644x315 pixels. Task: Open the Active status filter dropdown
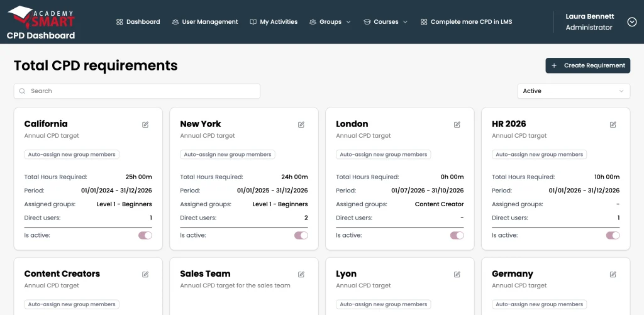pos(574,91)
